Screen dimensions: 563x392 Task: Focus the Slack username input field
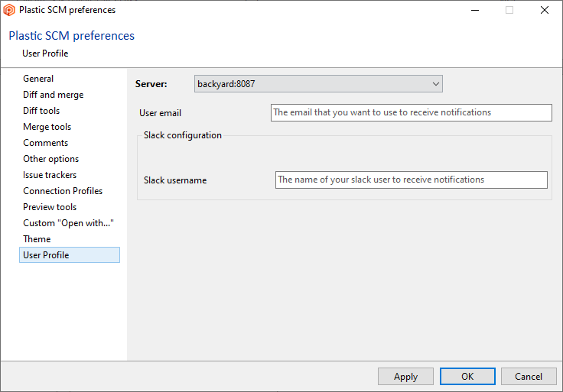(411, 180)
